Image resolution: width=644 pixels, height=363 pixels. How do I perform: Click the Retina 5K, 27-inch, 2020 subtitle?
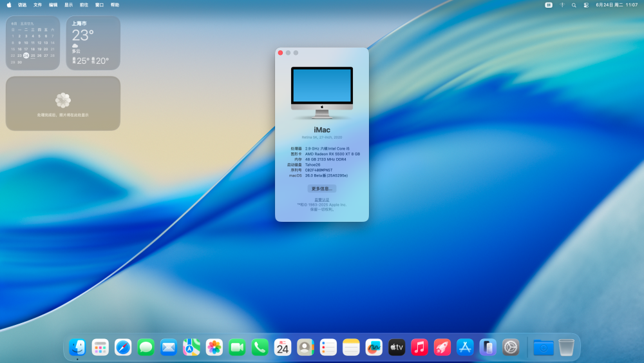pyautogui.click(x=322, y=137)
